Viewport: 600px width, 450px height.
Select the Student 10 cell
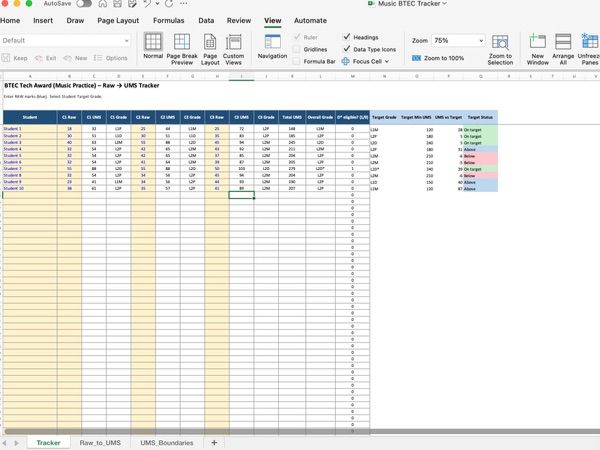click(30, 188)
